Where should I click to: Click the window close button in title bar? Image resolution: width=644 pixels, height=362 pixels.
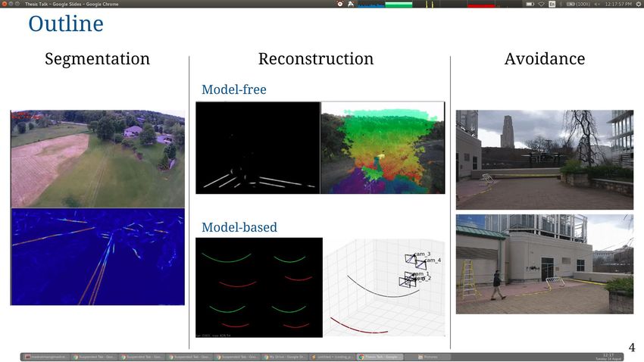tap(5, 4)
